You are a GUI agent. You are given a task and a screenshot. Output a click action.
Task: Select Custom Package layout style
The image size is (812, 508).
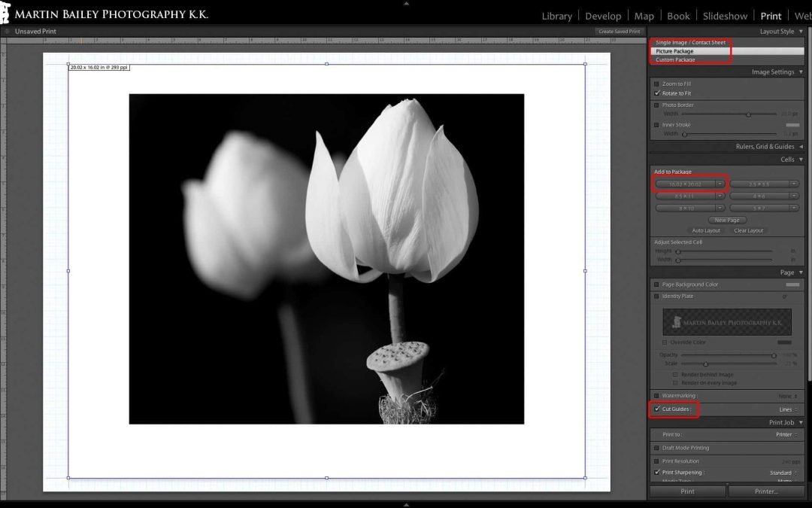[675, 59]
